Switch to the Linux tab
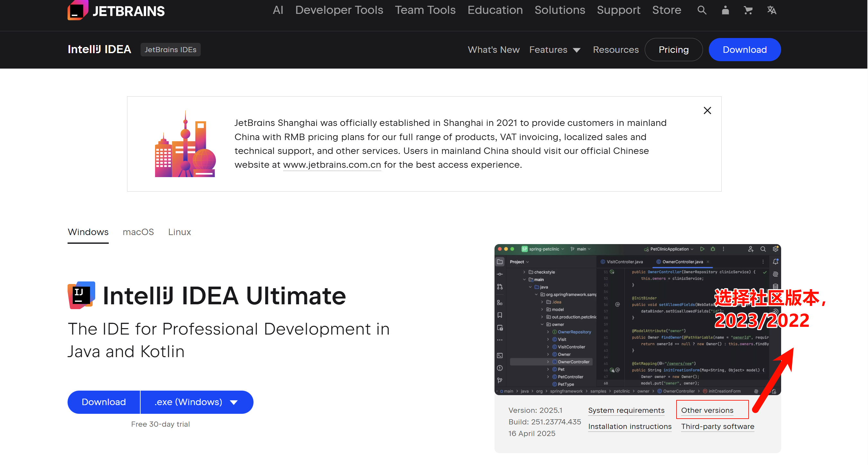The height and width of the screenshot is (465, 868). coord(179,232)
